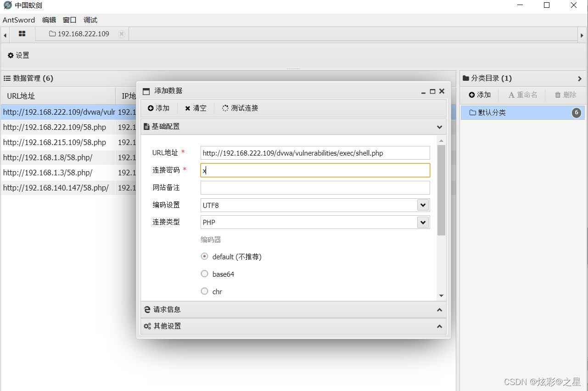Click the dialog vertical scrollbar thumb
This screenshot has width=588, height=391.
coord(441,190)
